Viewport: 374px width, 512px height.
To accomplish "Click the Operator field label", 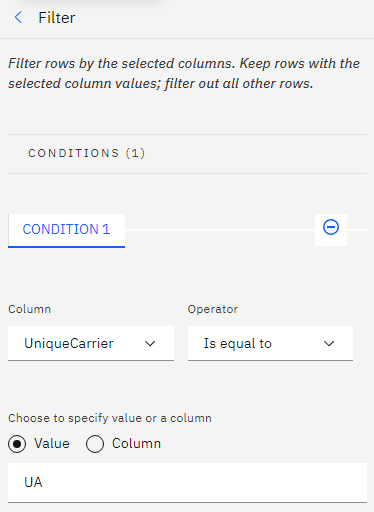I will coord(213,309).
